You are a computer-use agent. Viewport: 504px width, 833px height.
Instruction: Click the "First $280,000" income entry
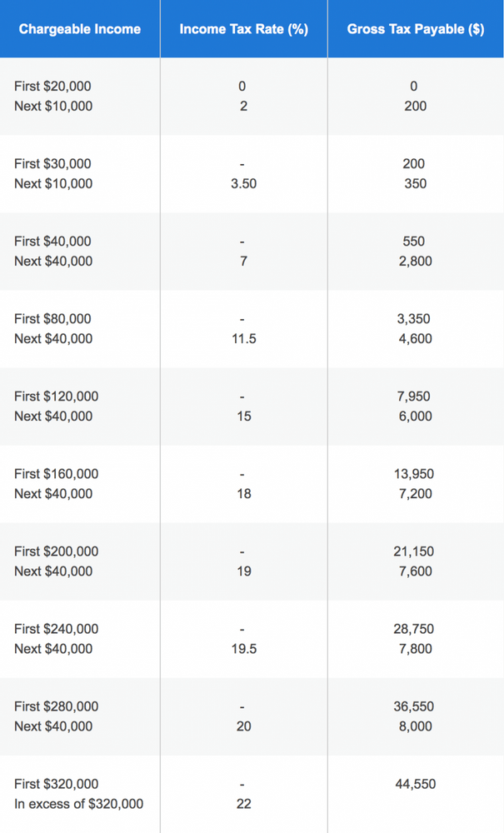coord(56,706)
